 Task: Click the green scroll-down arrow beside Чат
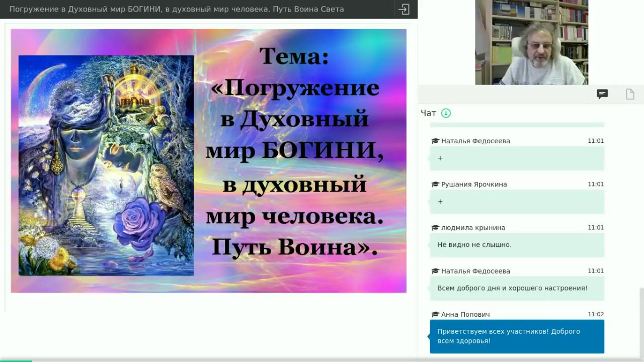click(x=446, y=113)
